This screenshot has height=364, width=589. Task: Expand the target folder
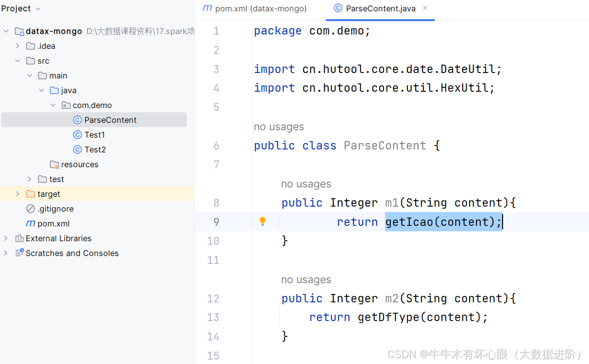click(x=18, y=194)
